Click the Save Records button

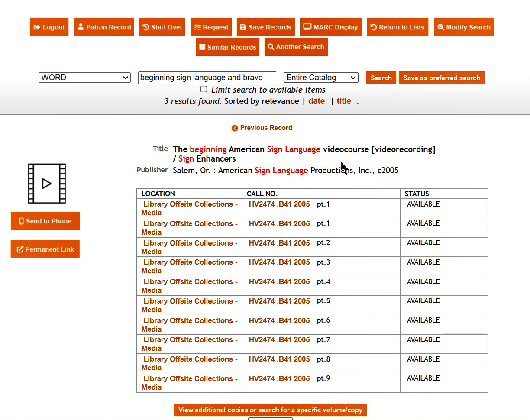pyautogui.click(x=266, y=27)
